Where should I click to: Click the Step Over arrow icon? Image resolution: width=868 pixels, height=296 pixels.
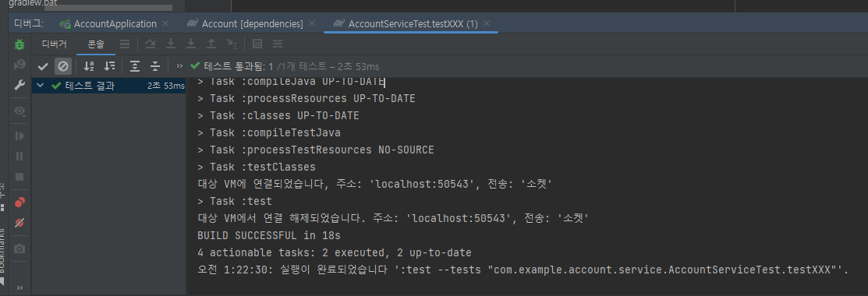(x=171, y=44)
